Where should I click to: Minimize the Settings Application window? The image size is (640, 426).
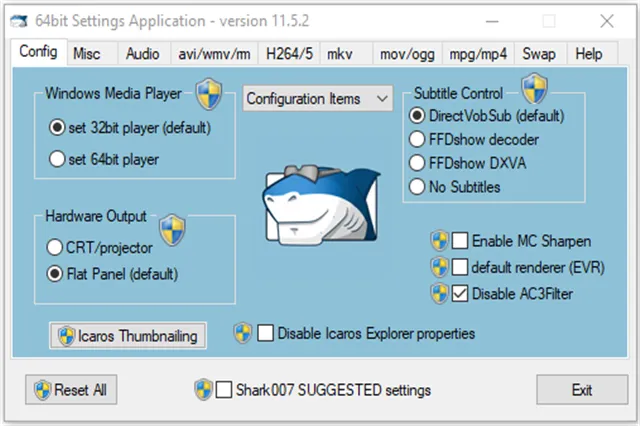tap(492, 21)
